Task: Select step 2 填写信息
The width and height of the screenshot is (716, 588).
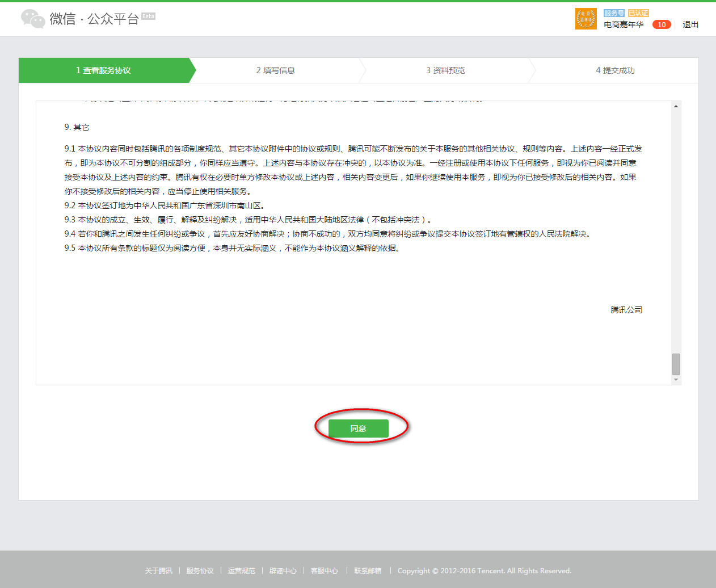Action: point(276,70)
